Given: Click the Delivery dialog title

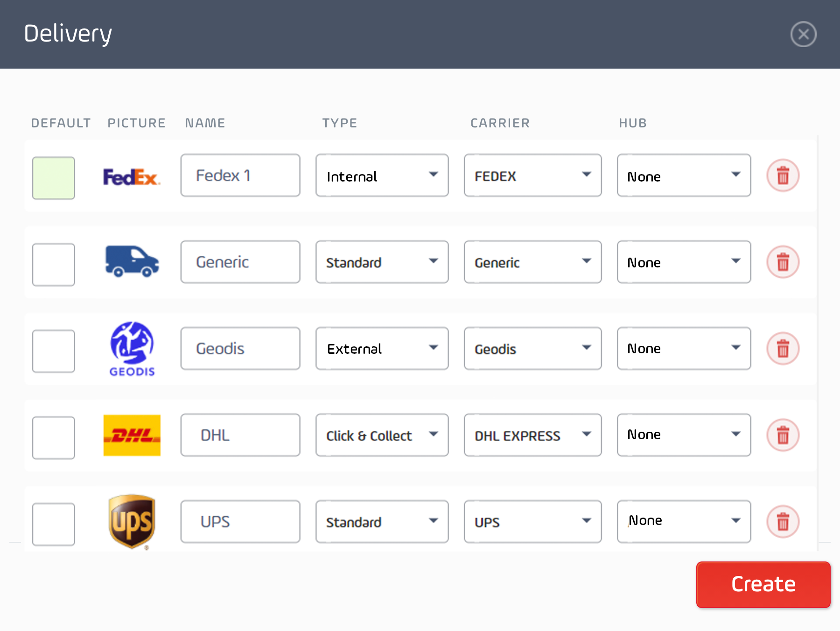Looking at the screenshot, I should coord(68,34).
